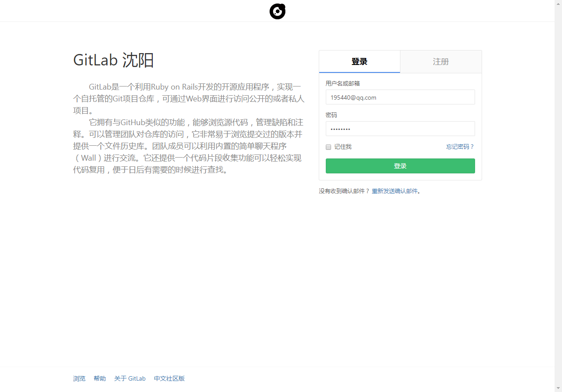Enable the 记住我 checkbox
This screenshot has width=562, height=392.
pos(328,147)
